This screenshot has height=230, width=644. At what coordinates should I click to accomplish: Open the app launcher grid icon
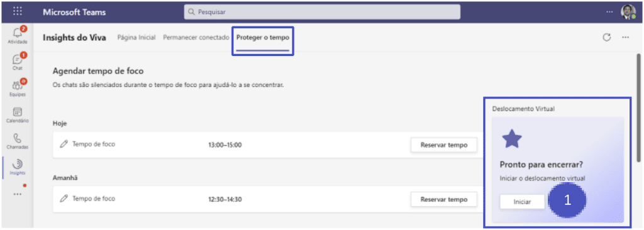click(18, 12)
